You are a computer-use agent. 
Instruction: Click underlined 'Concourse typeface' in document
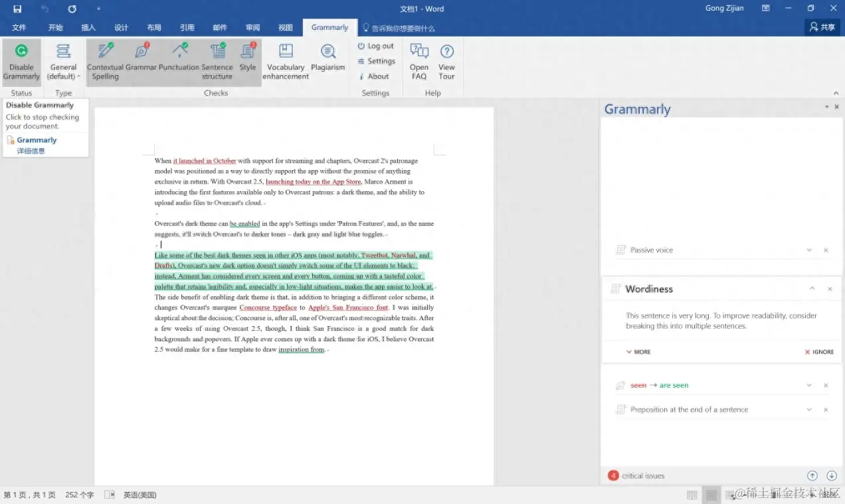(x=268, y=307)
